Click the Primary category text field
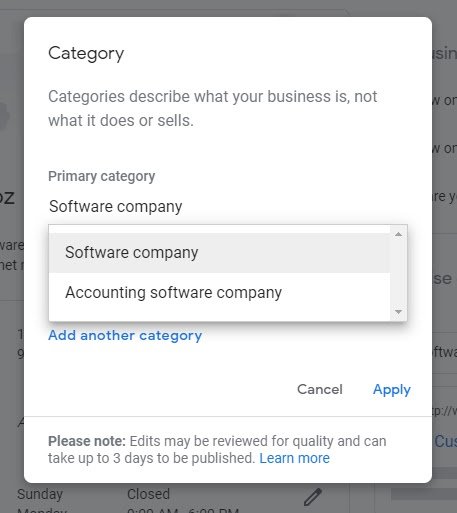This screenshot has height=513, width=457. (x=228, y=206)
